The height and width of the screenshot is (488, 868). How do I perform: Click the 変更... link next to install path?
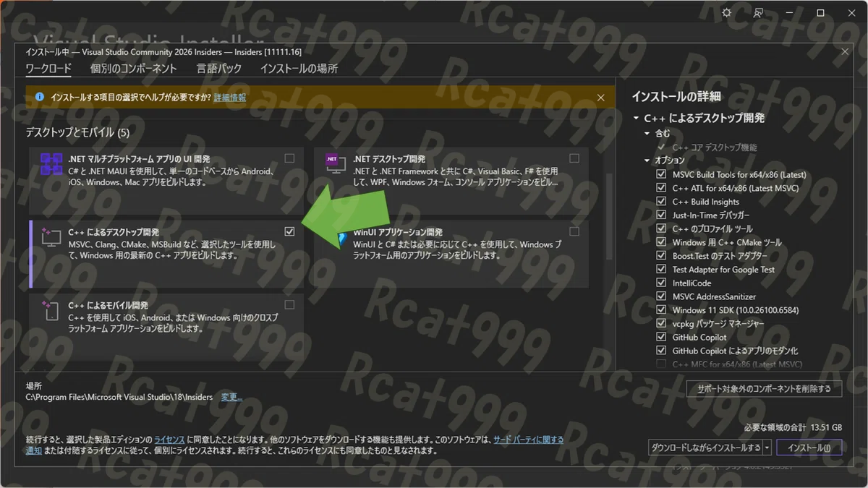point(231,397)
